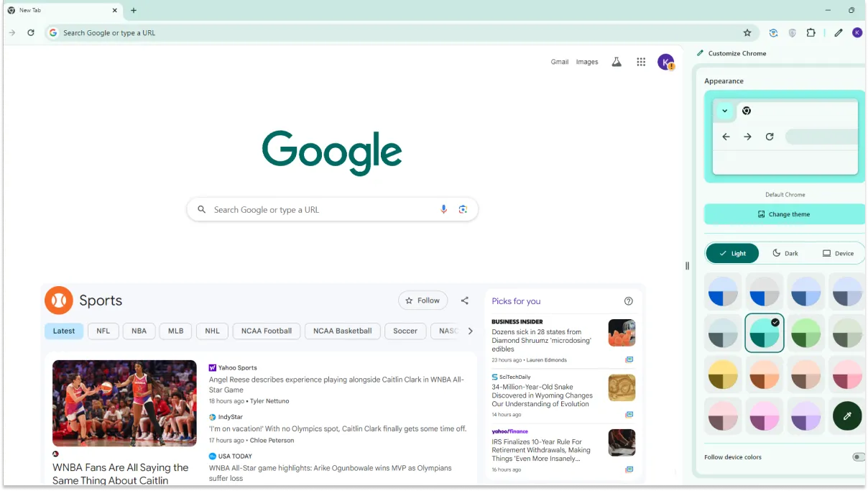Open the 34-Million-Year-Old Snake story
This screenshot has height=491, width=868.
tap(542, 395)
